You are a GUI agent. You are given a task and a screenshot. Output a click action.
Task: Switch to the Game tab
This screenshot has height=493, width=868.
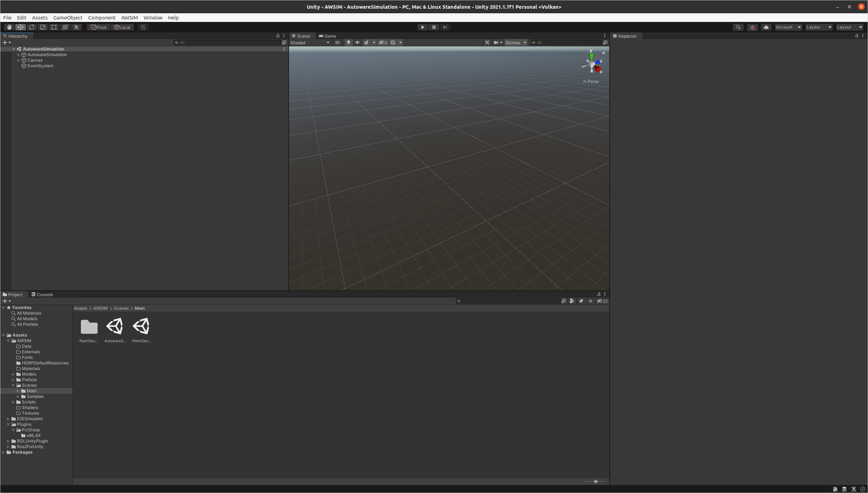point(328,36)
